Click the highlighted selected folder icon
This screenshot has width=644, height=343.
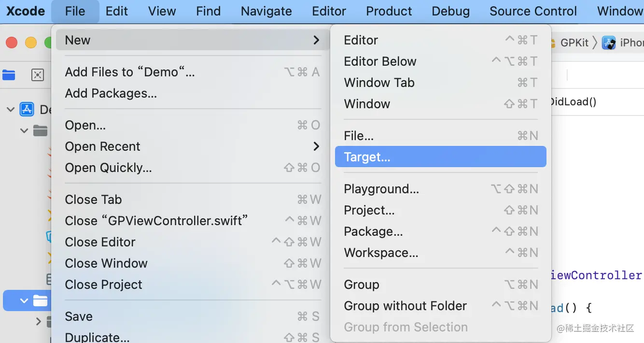[41, 301]
